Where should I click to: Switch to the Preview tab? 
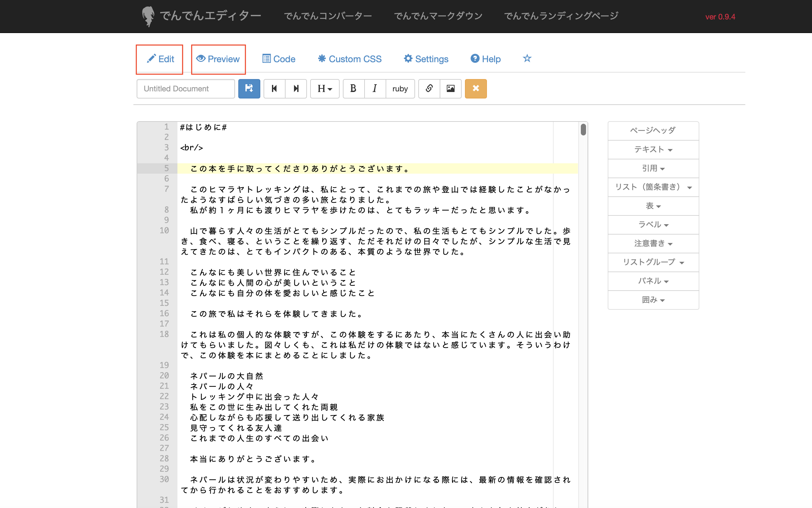[218, 59]
